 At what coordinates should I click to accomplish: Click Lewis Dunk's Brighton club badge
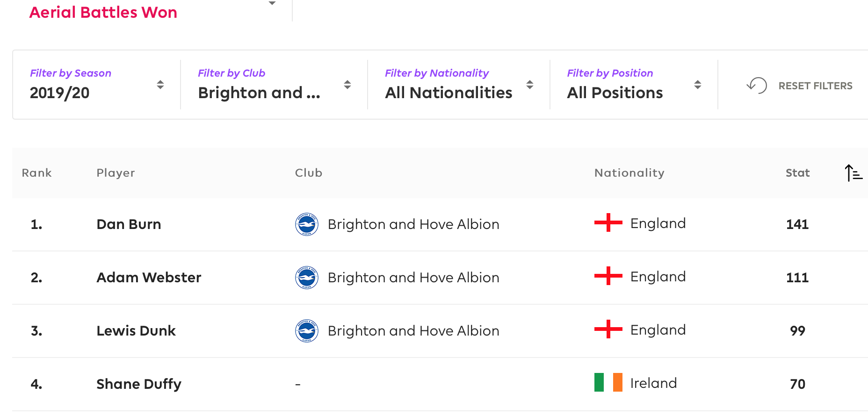[x=307, y=331]
